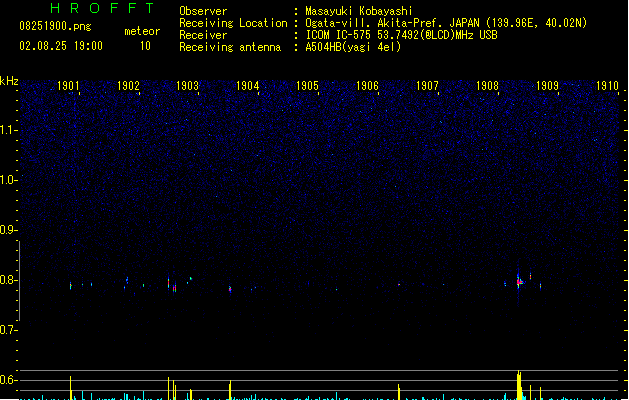Click the 1909 time axis marker

547,86
